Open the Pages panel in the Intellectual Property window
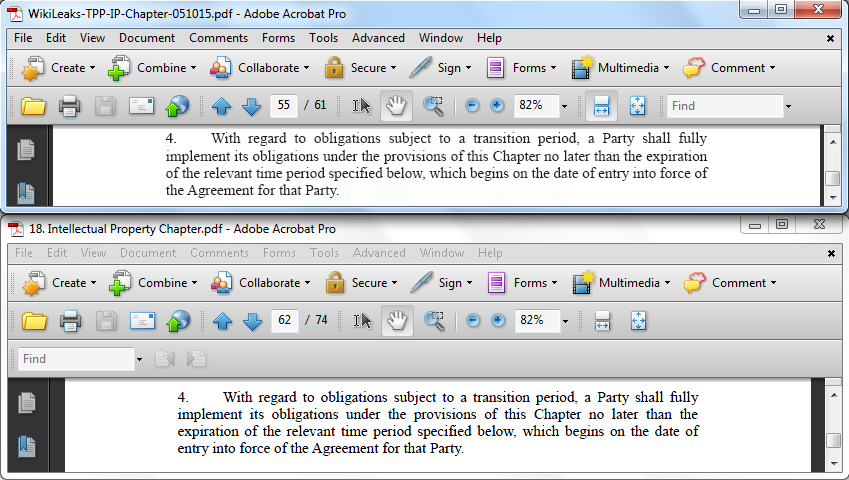This screenshot has width=849, height=480. 27,403
